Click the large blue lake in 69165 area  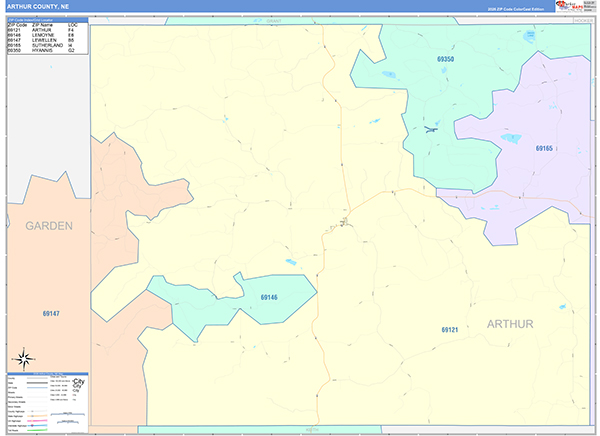[x=512, y=138]
